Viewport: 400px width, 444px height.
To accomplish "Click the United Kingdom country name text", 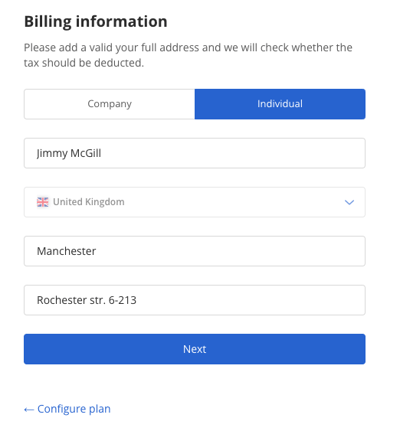I will pos(89,202).
